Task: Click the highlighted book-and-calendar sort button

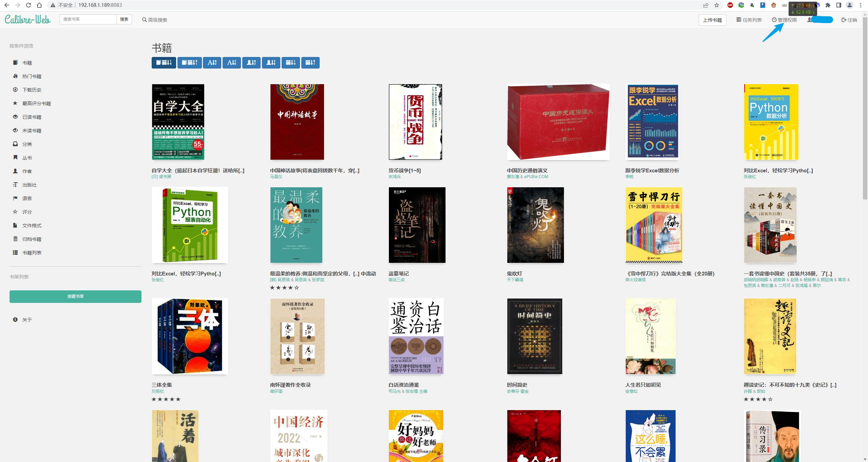Action: [164, 62]
